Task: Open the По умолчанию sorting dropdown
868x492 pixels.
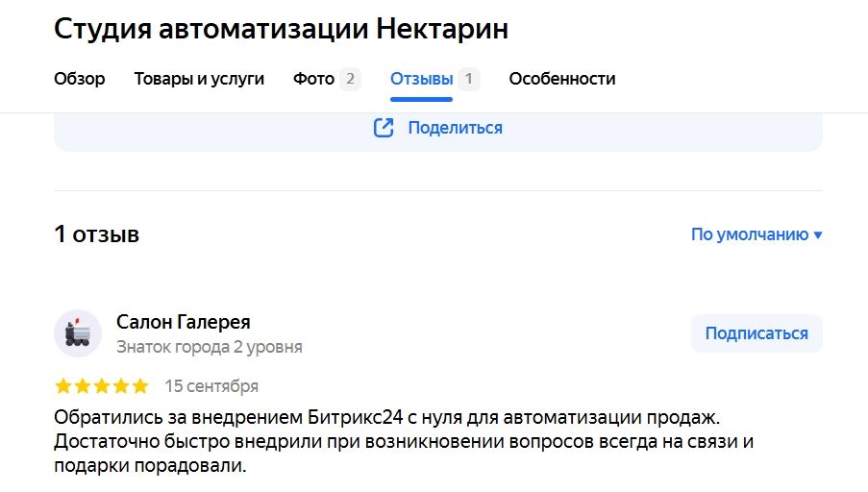Action: point(750,234)
